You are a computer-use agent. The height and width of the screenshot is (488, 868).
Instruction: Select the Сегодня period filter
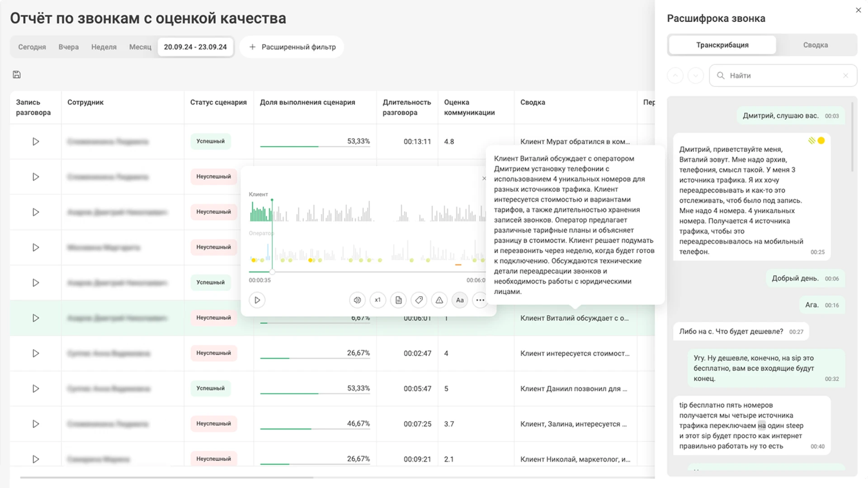32,47
